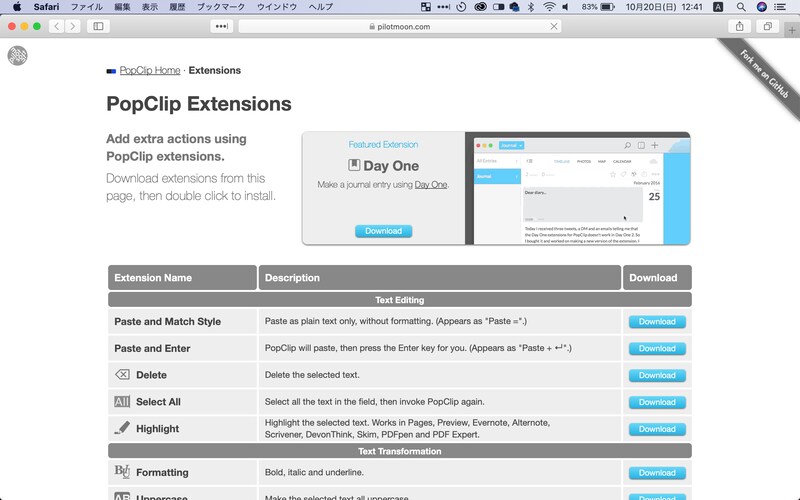The height and width of the screenshot is (500, 800).
Task: Click the password manager toolbar button
Action: point(222,26)
